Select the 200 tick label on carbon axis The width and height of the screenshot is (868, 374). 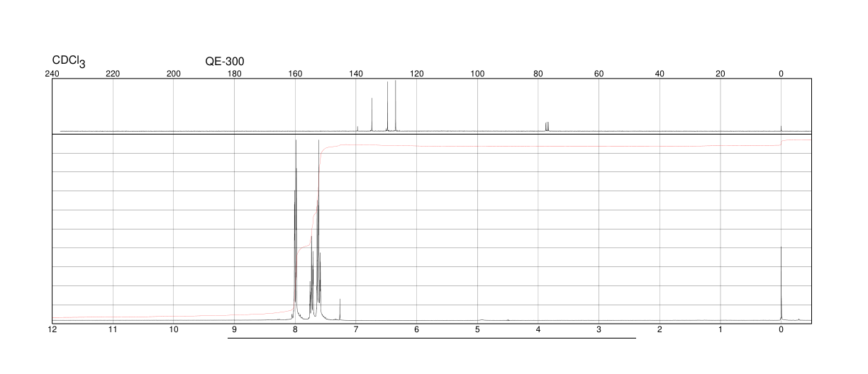(174, 74)
